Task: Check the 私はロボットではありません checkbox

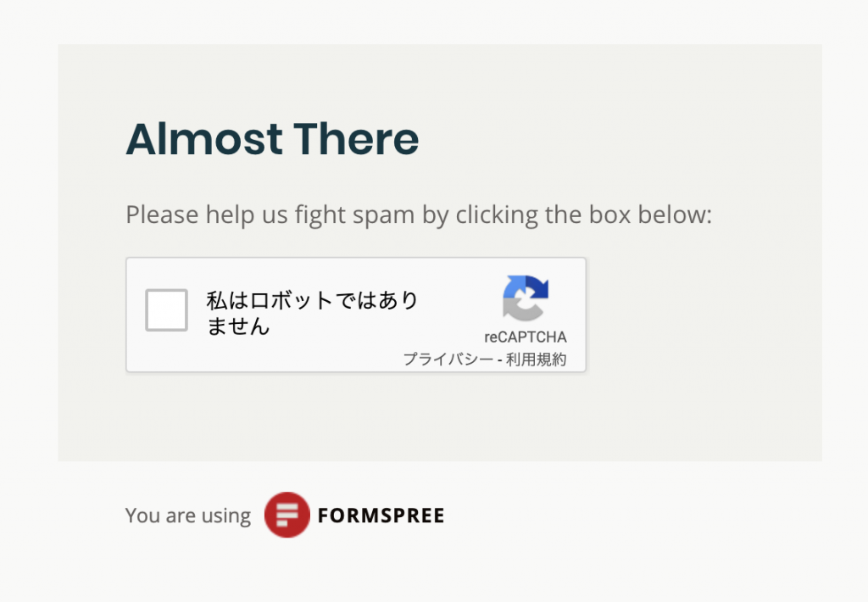Action: (167, 310)
